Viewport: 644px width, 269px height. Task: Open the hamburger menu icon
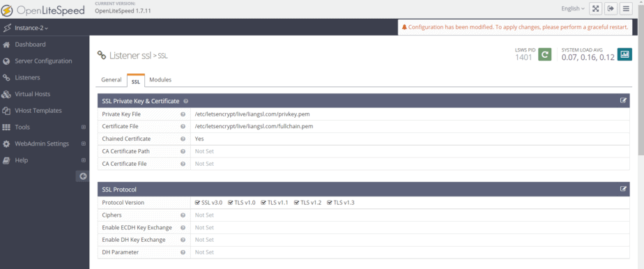click(626, 8)
